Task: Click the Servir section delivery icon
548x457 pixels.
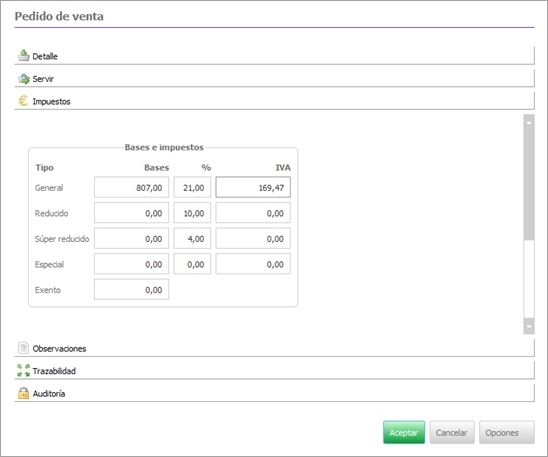Action: point(23,79)
